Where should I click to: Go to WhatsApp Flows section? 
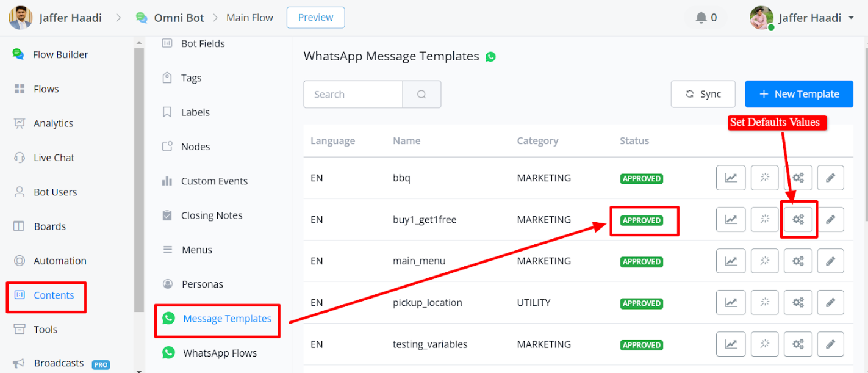(220, 353)
